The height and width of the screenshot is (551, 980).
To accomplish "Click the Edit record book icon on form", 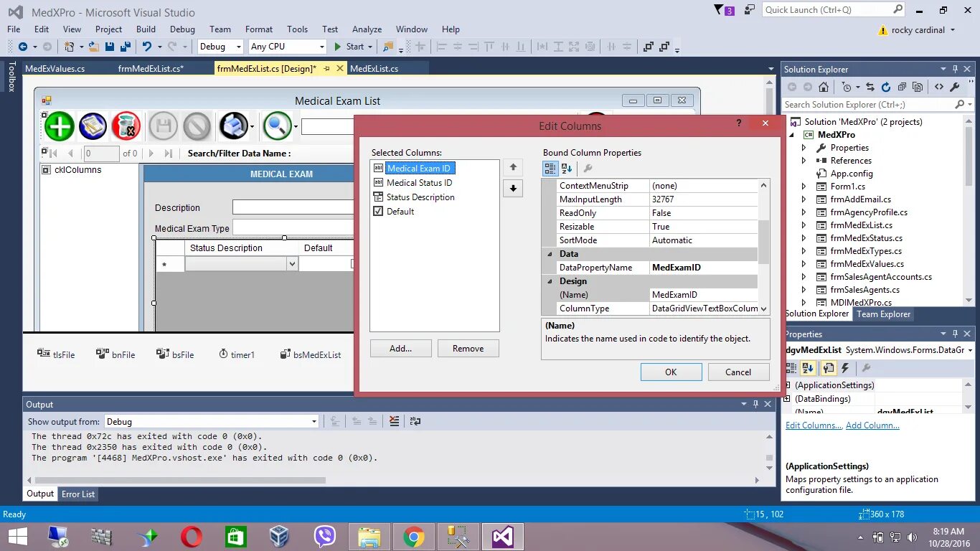I will point(93,126).
